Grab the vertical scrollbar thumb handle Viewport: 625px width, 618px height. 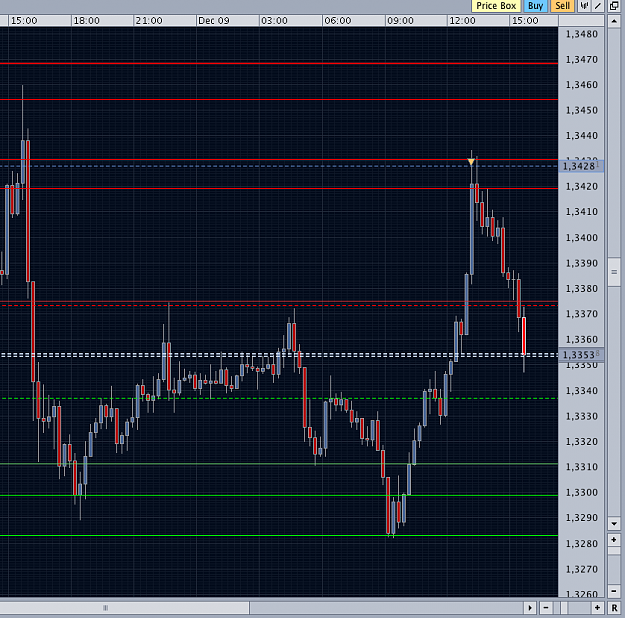point(614,272)
